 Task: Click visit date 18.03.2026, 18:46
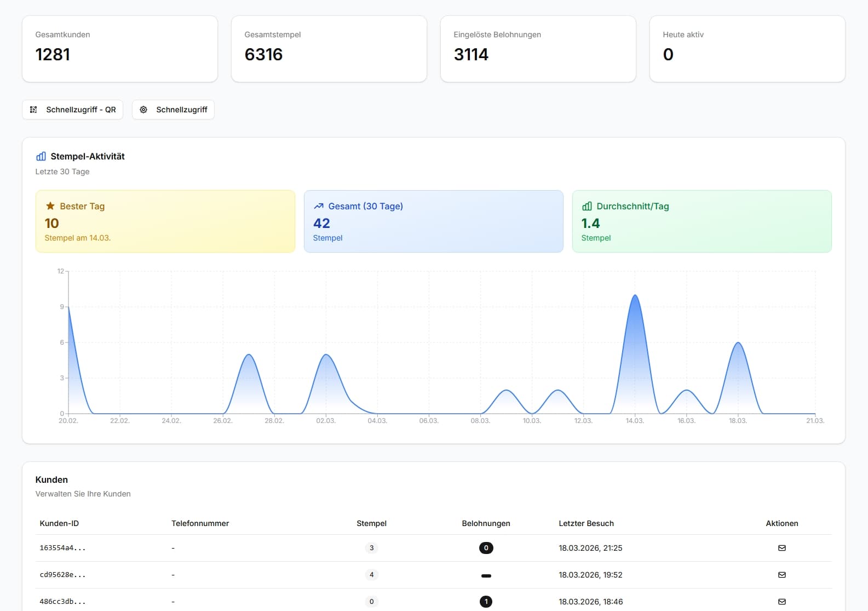point(591,602)
